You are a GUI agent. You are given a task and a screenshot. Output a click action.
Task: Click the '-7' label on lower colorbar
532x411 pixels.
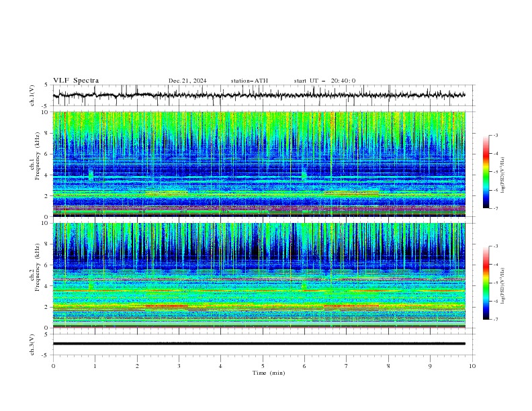495,320
